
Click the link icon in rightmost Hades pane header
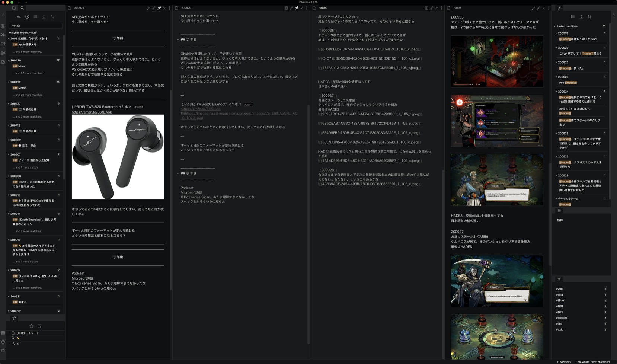pos(538,8)
